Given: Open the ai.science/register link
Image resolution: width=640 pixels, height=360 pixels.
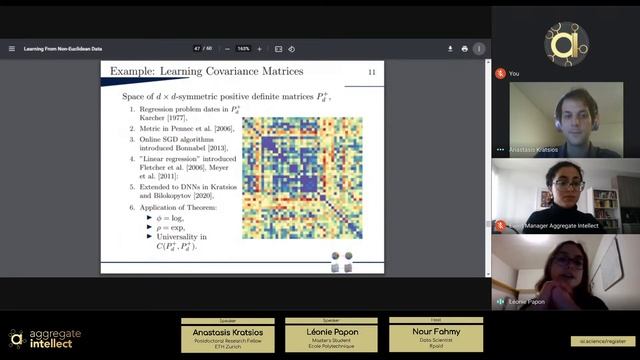Looking at the screenshot, I should [603, 341].
